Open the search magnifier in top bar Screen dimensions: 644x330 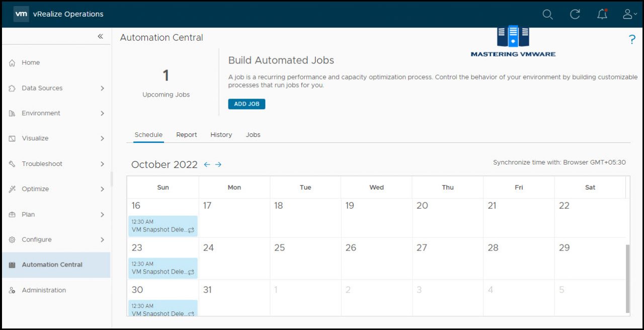click(x=548, y=14)
